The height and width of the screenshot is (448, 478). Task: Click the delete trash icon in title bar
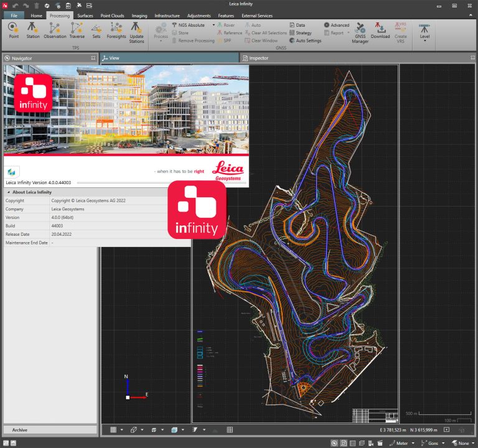tap(37, 6)
